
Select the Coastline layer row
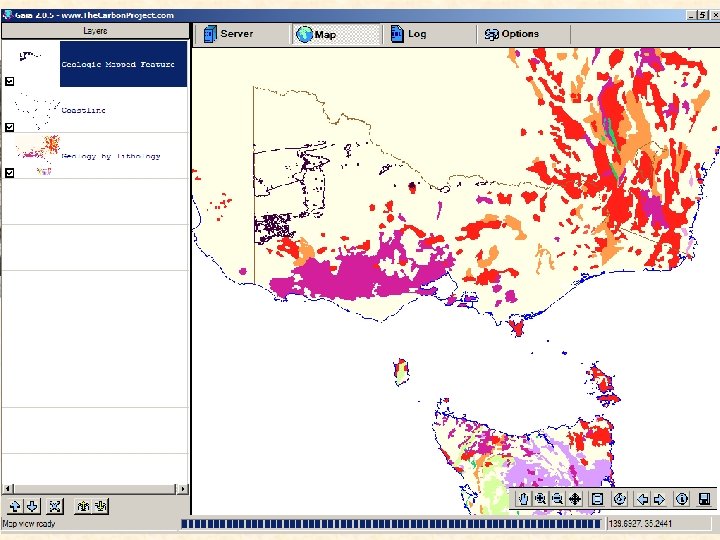pos(95,110)
